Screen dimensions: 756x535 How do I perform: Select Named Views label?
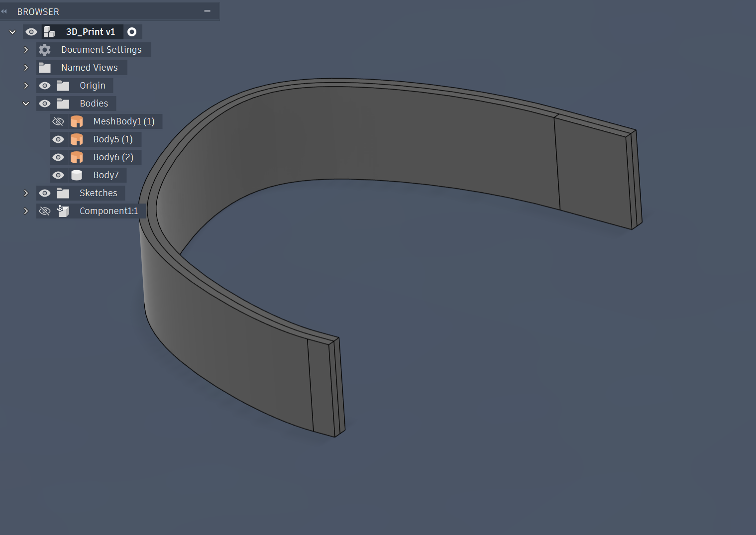pos(90,68)
